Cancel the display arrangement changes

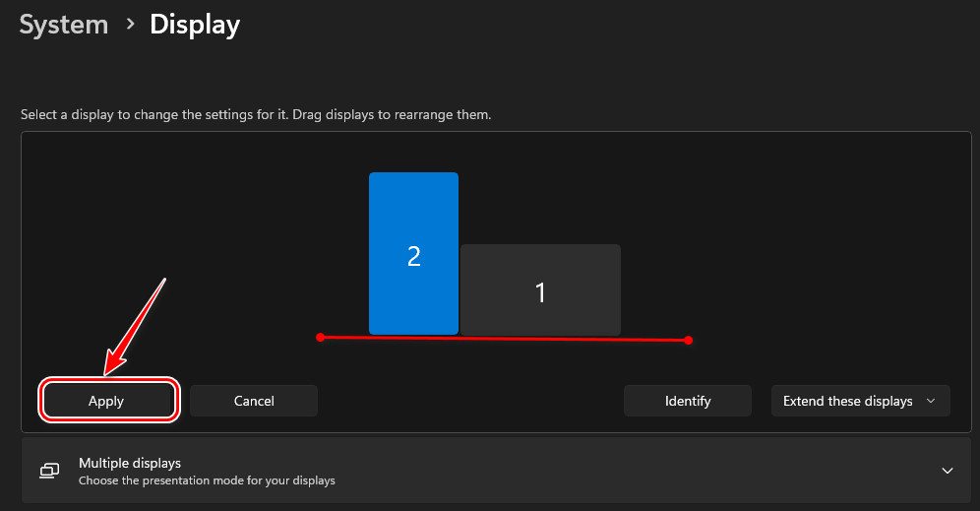point(254,401)
